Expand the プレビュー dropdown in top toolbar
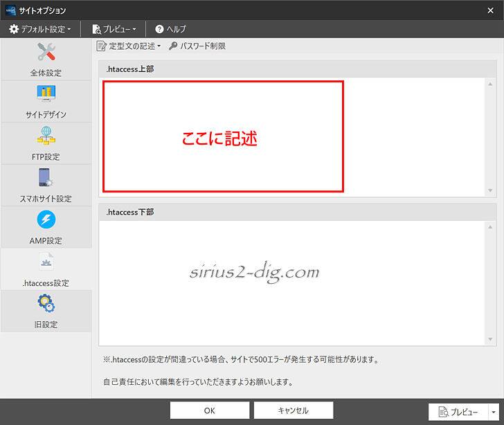 [114, 29]
